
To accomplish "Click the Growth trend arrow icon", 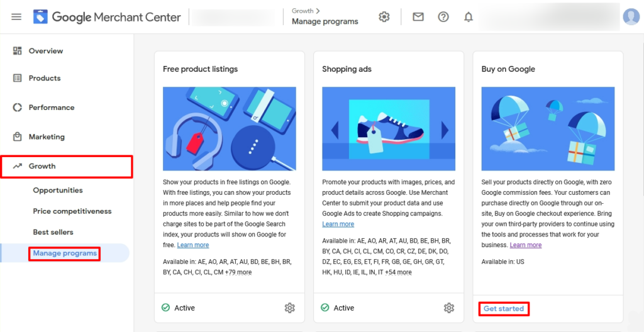I will pos(17,167).
